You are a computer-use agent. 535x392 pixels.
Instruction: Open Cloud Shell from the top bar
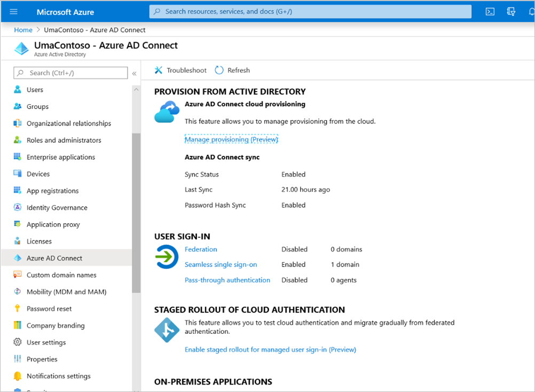coord(490,11)
